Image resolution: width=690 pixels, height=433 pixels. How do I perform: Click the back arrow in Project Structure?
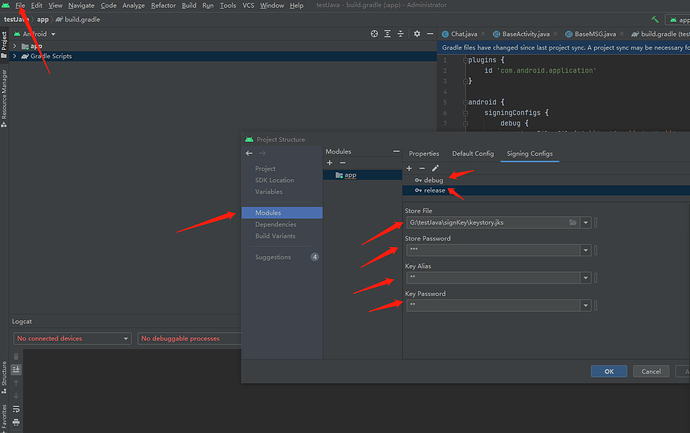pyautogui.click(x=249, y=153)
